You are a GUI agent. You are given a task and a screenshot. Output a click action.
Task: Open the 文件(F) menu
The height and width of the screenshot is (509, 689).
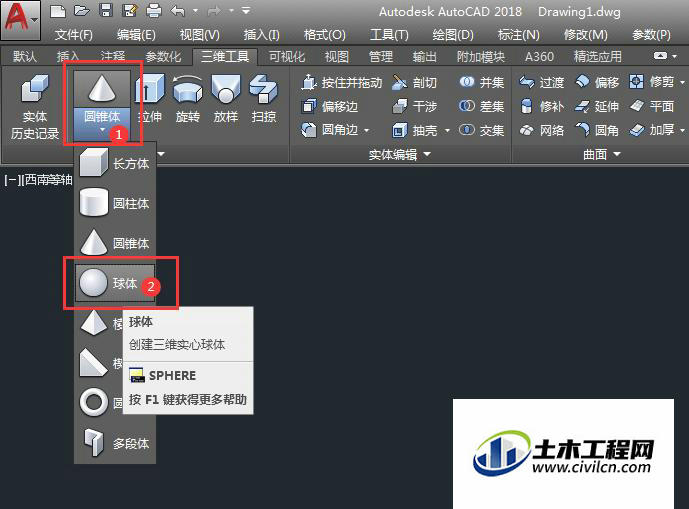coord(73,35)
